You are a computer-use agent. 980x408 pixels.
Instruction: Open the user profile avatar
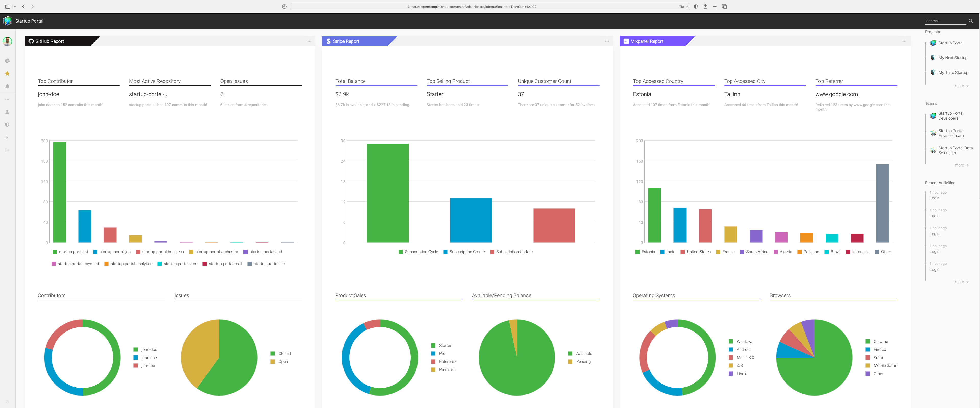pos(7,42)
